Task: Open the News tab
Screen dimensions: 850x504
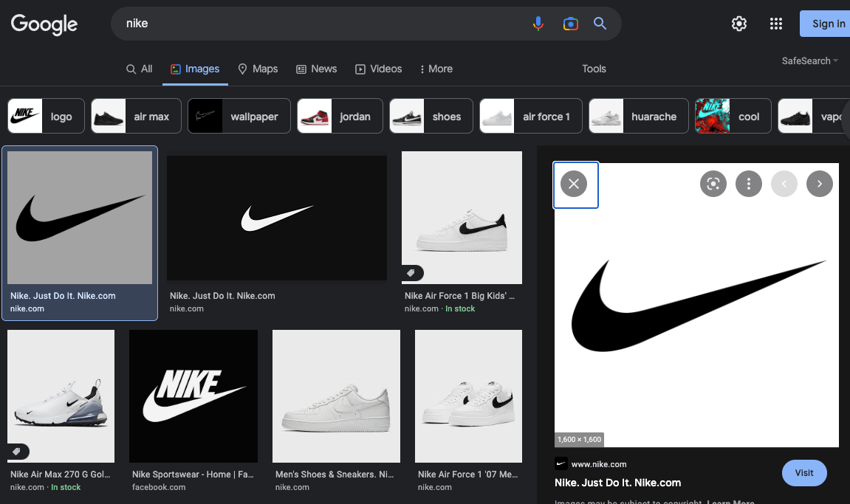Action: click(317, 69)
